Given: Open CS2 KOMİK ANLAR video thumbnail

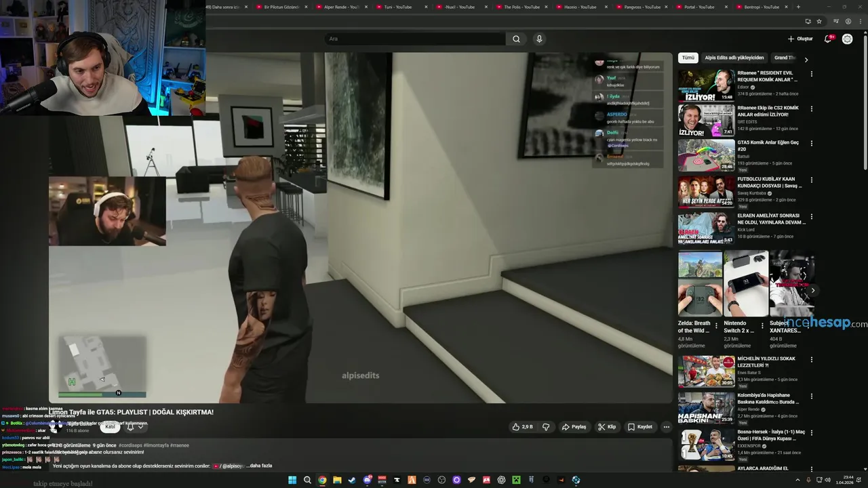Looking at the screenshot, I should pyautogui.click(x=706, y=120).
